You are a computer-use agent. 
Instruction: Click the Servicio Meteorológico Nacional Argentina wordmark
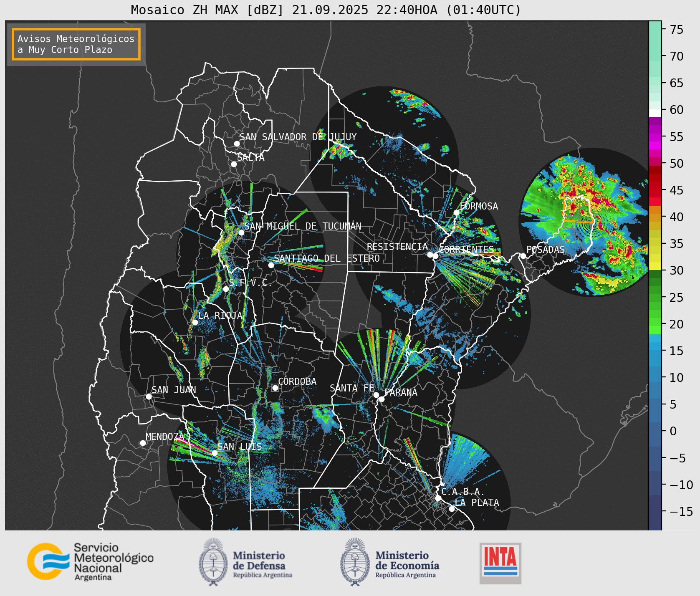pos(114,562)
